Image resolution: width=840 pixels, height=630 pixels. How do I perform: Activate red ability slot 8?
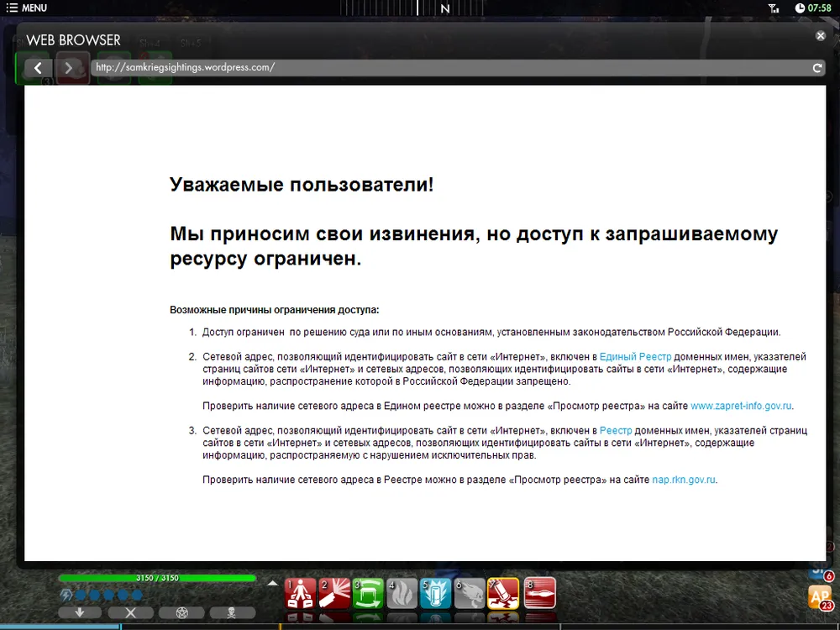pos(539,593)
